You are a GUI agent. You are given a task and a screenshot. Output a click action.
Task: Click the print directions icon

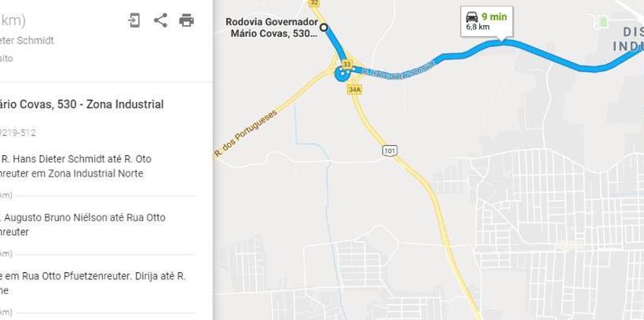point(186,20)
